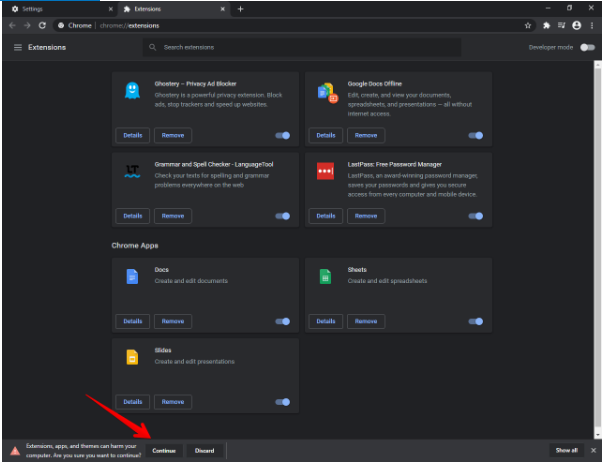Close the download bar
Viewport: 608px width, 463px height.
point(593,451)
